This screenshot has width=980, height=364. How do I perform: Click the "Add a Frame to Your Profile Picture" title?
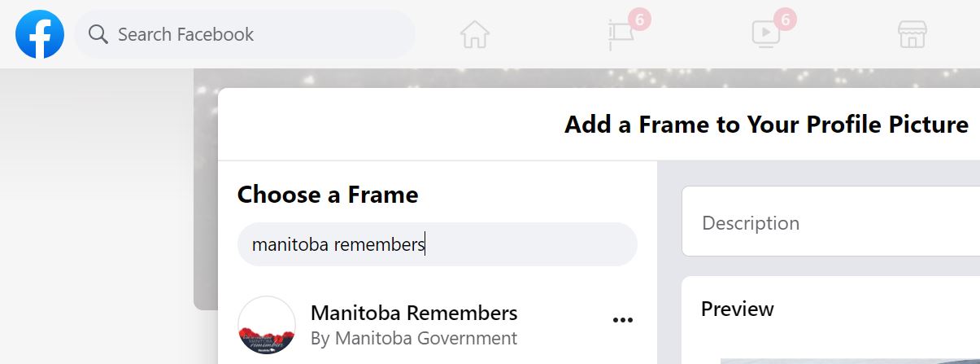(x=766, y=125)
